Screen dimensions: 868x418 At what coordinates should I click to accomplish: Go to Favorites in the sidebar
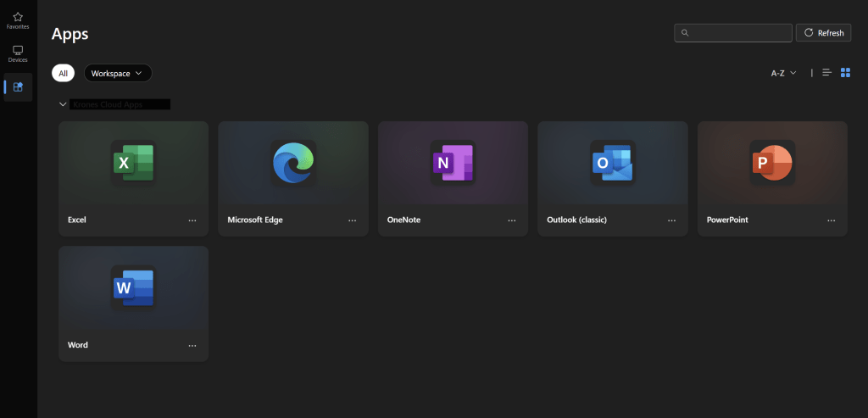tap(18, 20)
